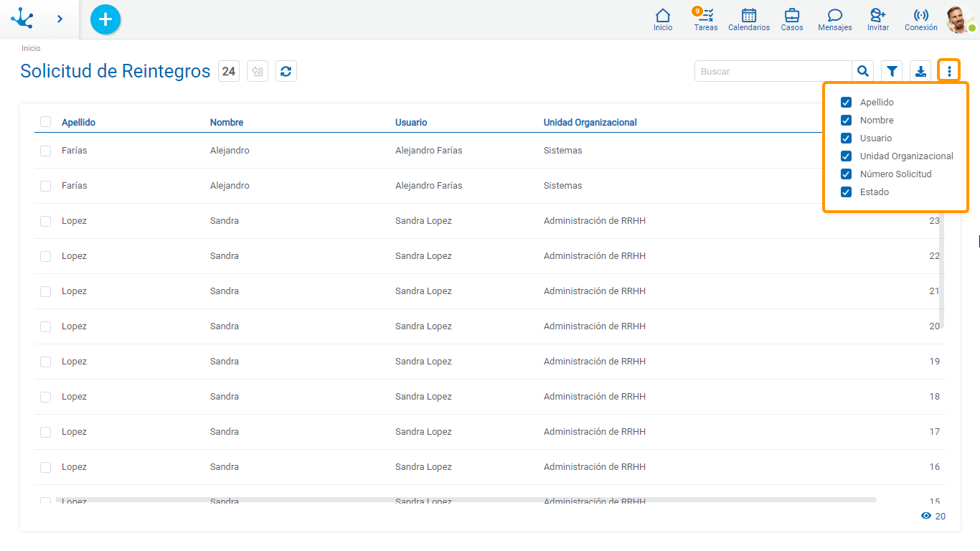Click the Estado label in column menu
Image resolution: width=980 pixels, height=551 pixels.
(875, 192)
